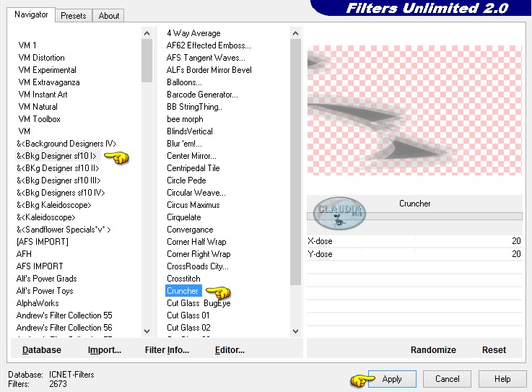This screenshot has height=392, width=532.
Task: Select &<Bkg Designer sf10 III> category
Action: pyautogui.click(x=58, y=180)
